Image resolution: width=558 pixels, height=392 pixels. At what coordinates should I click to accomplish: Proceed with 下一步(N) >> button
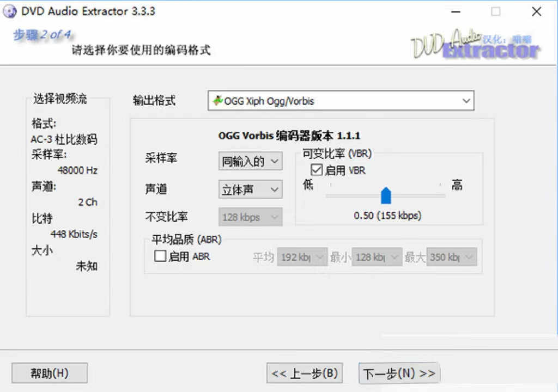point(399,373)
